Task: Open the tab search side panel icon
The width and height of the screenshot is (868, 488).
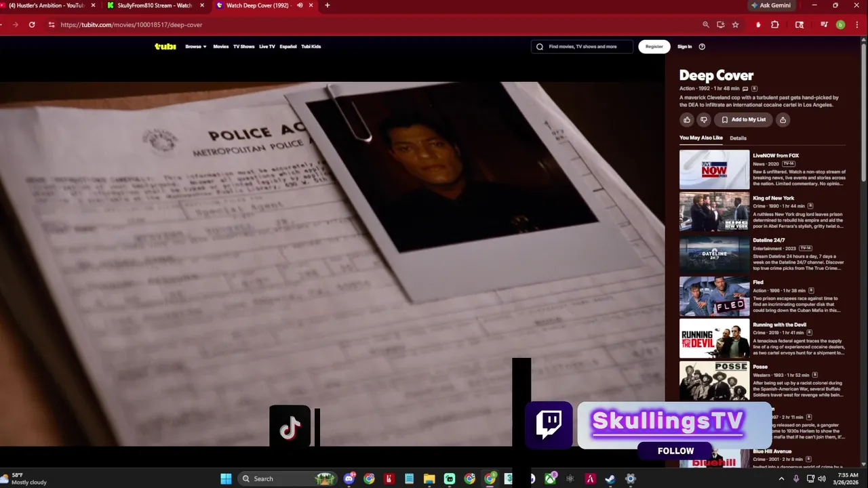Action: [800, 24]
